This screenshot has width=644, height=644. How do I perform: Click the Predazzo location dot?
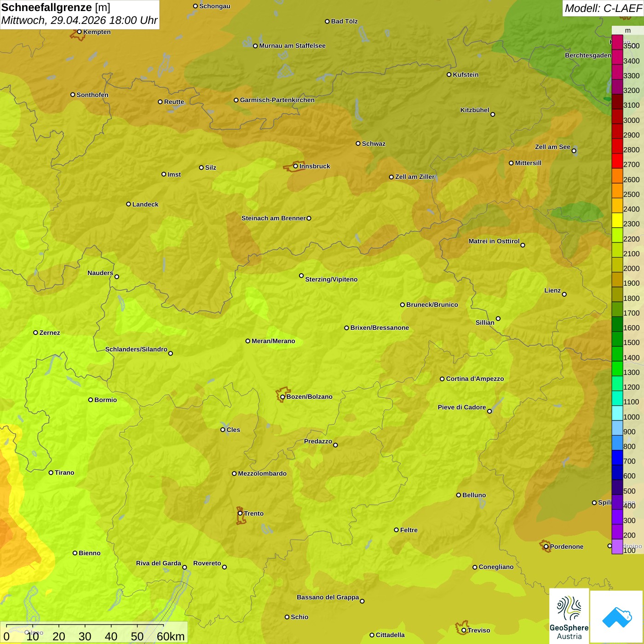click(x=335, y=445)
